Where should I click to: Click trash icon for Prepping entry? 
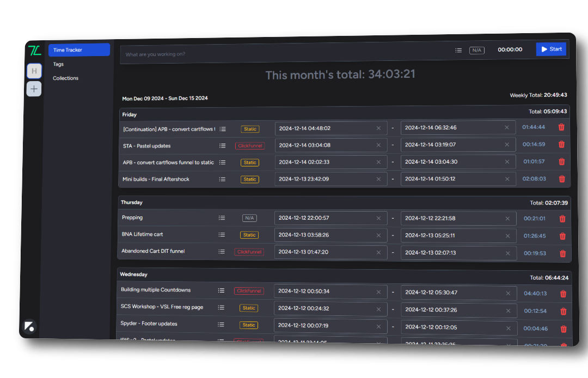point(562,219)
